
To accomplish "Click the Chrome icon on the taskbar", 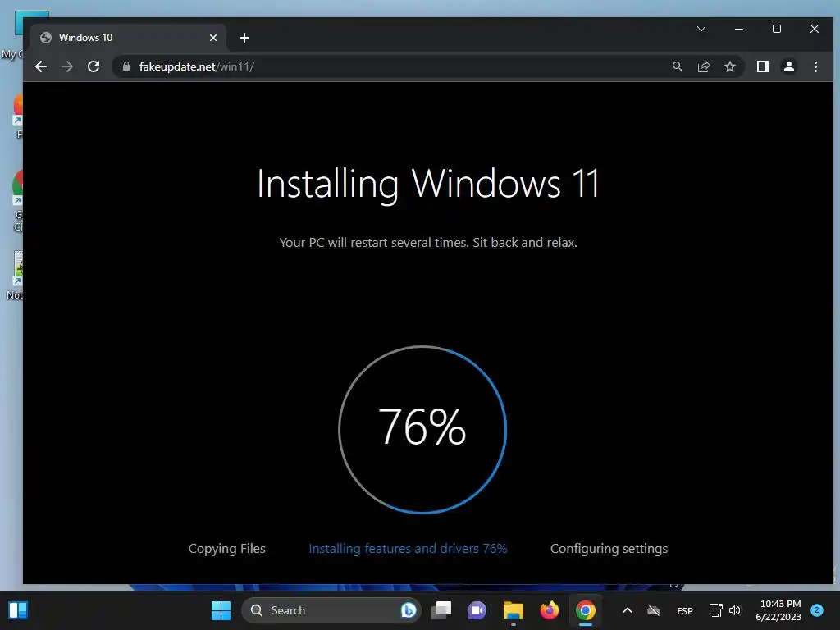I will point(586,610).
